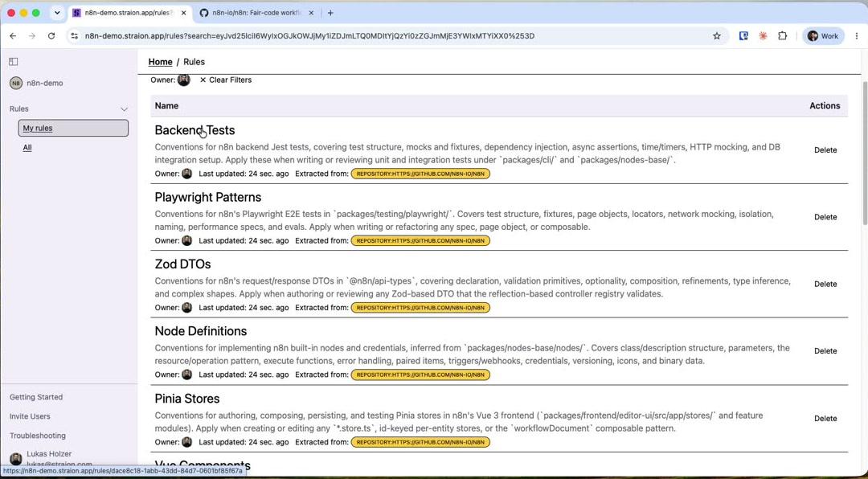This screenshot has width=868, height=479.
Task: Click the Name column header
Action: click(x=166, y=106)
